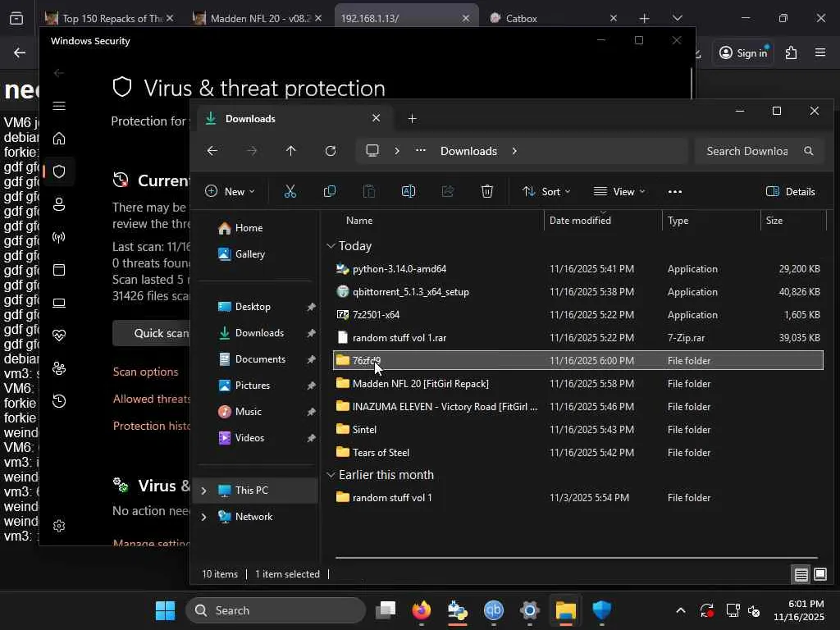Select Tears of Steel folder
The height and width of the screenshot is (630, 840).
point(578,453)
